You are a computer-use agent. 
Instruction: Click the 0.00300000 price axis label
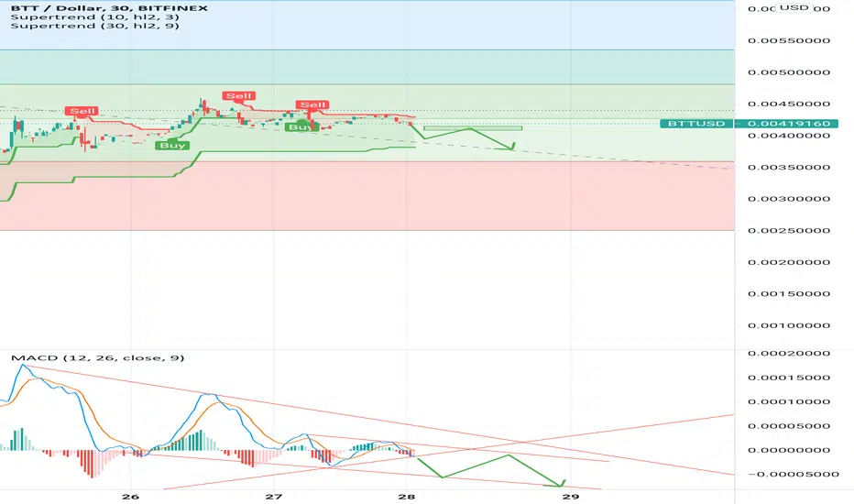click(x=789, y=199)
